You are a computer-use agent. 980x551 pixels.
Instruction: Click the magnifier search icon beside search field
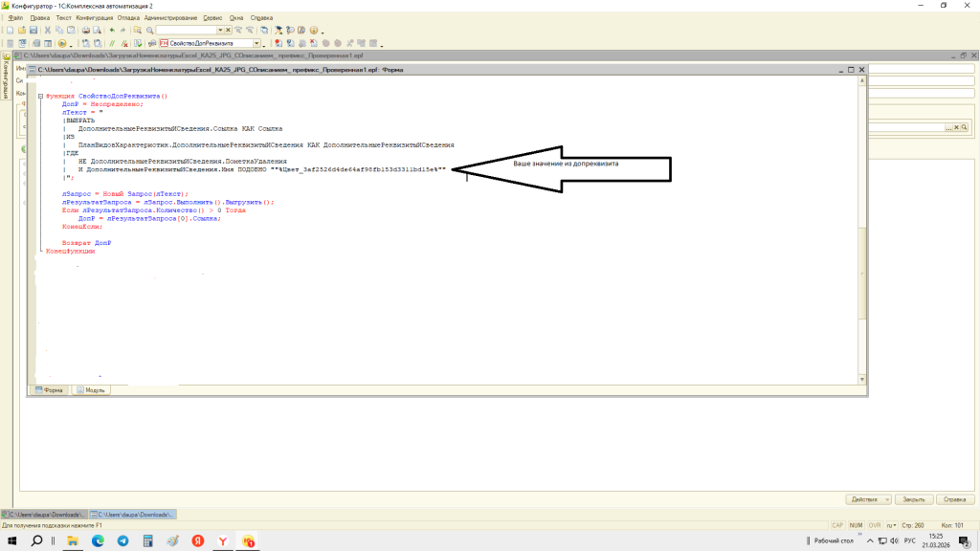pyautogui.click(x=150, y=30)
